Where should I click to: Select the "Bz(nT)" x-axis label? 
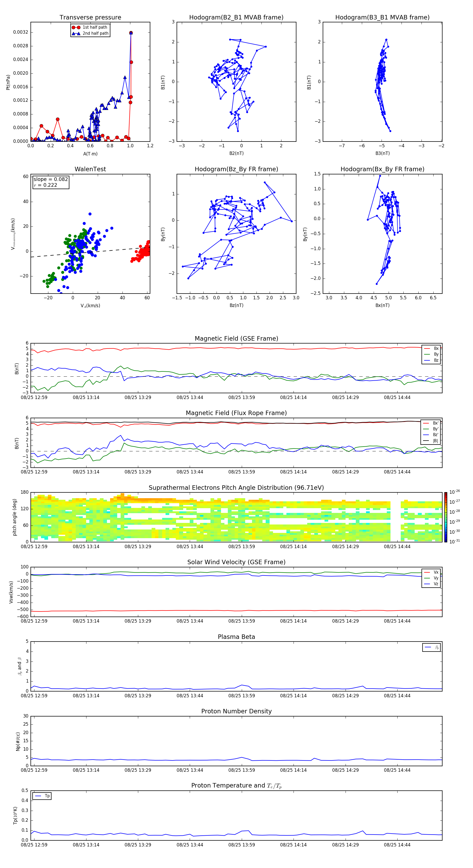coord(236,305)
